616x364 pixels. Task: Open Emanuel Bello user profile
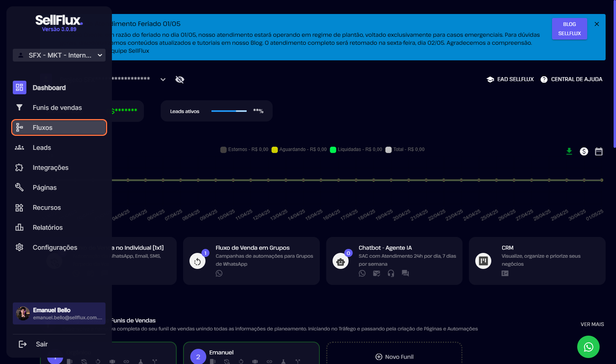click(x=59, y=313)
